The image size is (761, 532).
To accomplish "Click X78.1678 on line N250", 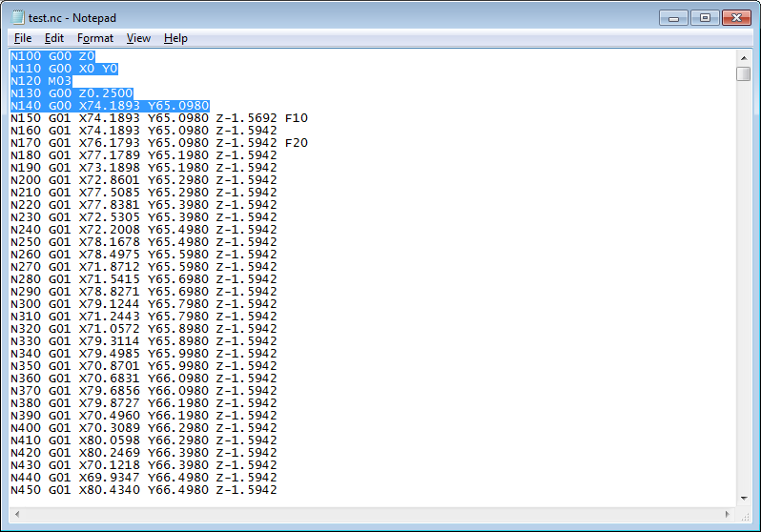I will (110, 242).
